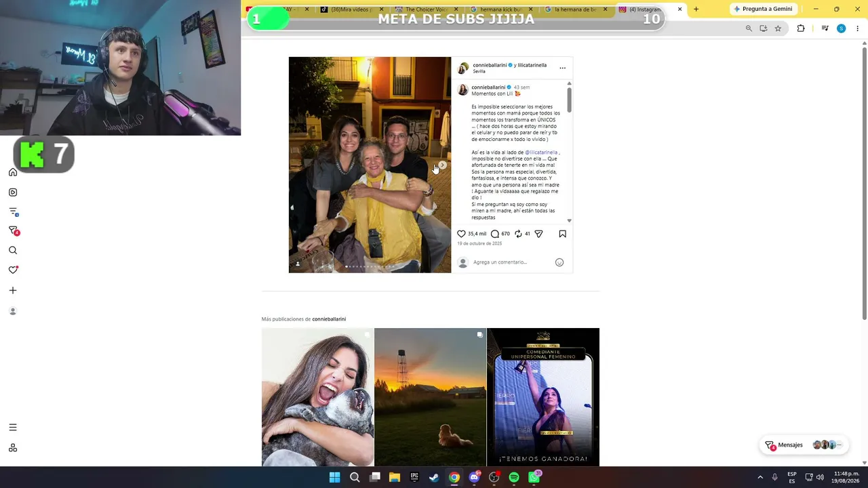Open the @lilicatarinella mention in caption

541,152
